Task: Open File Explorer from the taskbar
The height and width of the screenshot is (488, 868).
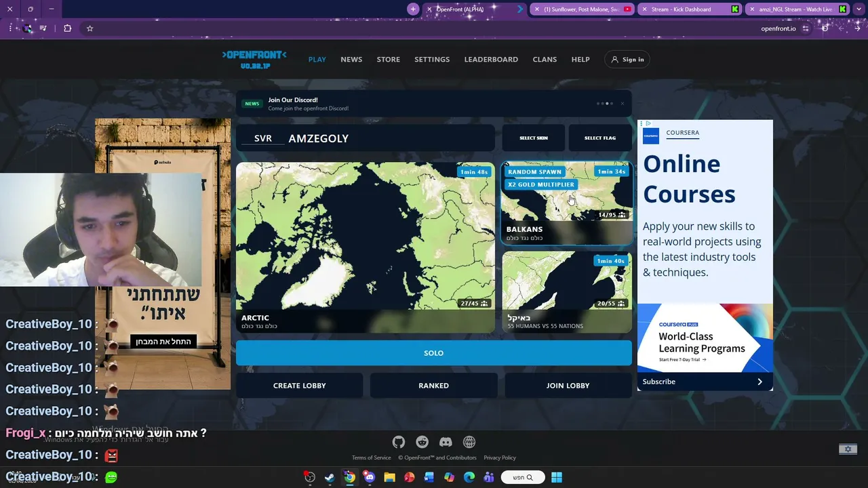Action: (389, 477)
